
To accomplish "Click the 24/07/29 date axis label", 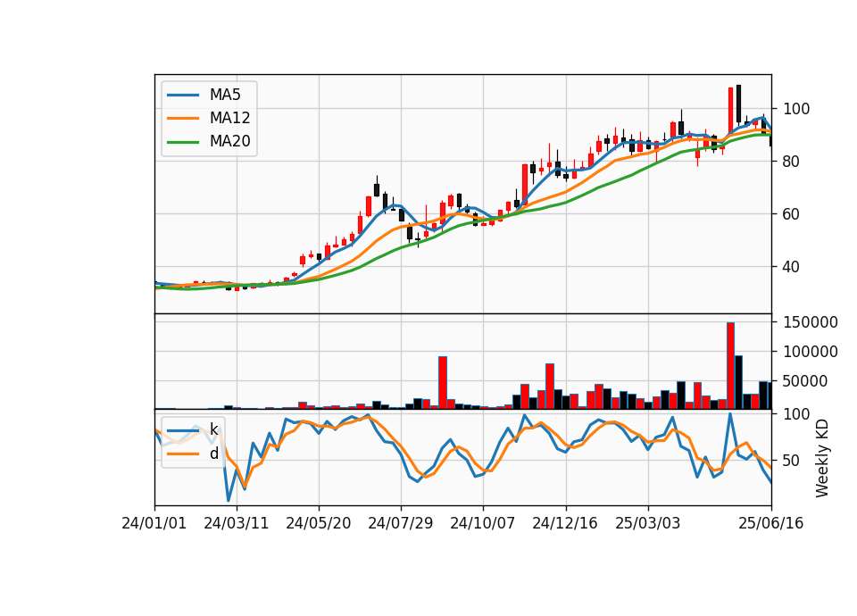I will click(x=401, y=523).
